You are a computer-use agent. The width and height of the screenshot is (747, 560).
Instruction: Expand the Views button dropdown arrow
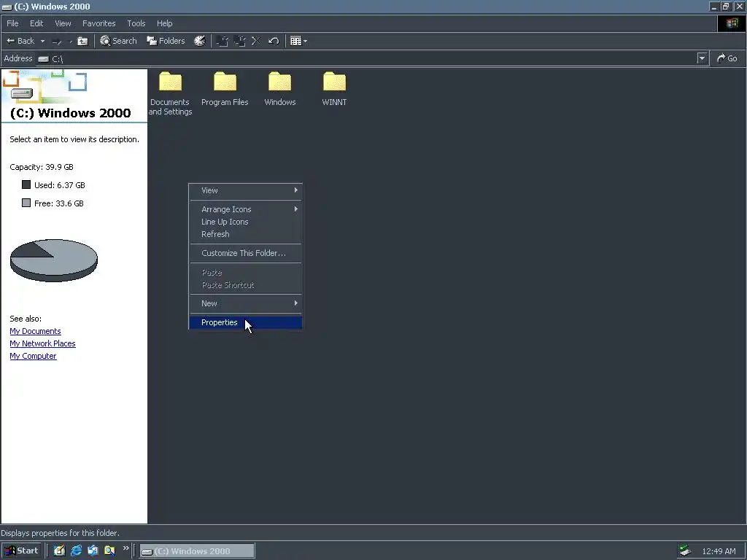pyautogui.click(x=306, y=41)
